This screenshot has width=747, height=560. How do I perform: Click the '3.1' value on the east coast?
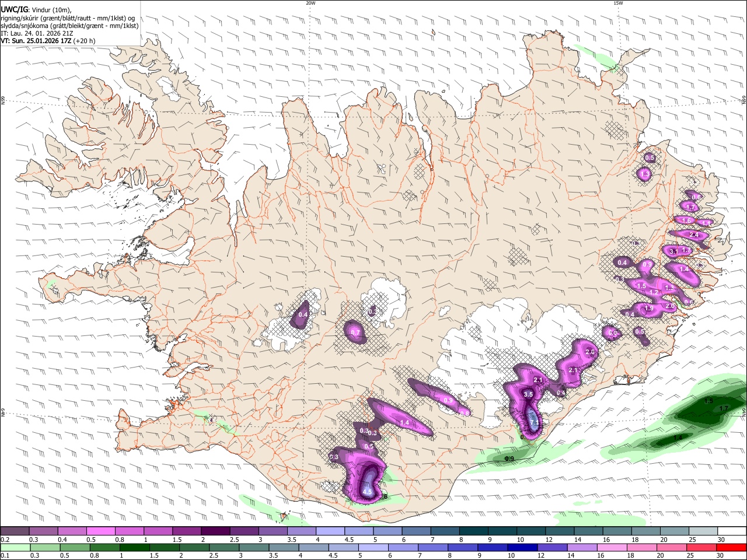(x=673, y=251)
